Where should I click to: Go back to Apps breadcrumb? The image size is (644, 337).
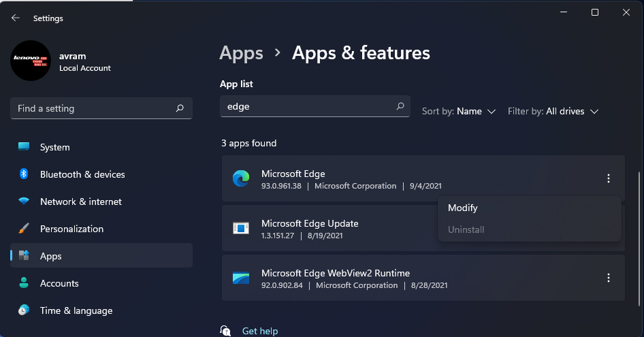coord(241,53)
